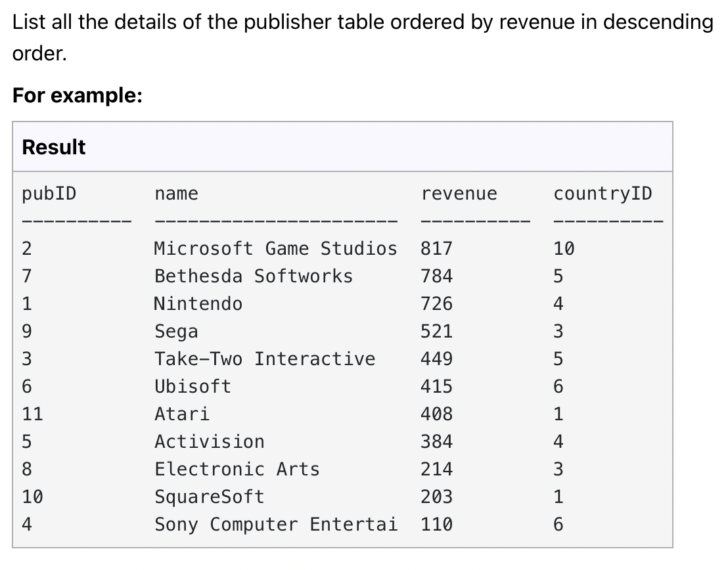Viewport: 728px width, 570px height.
Task: Click revenue value 214
Action: pyautogui.click(x=436, y=469)
